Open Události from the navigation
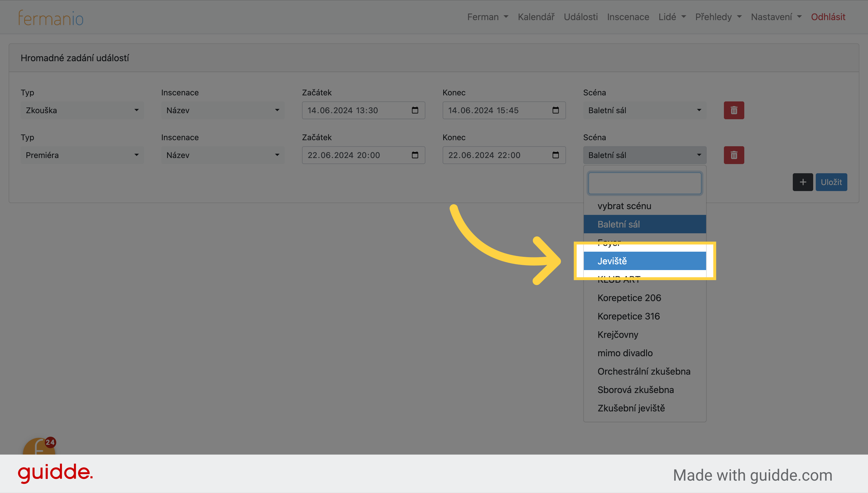The height and width of the screenshot is (493, 868). click(x=581, y=17)
